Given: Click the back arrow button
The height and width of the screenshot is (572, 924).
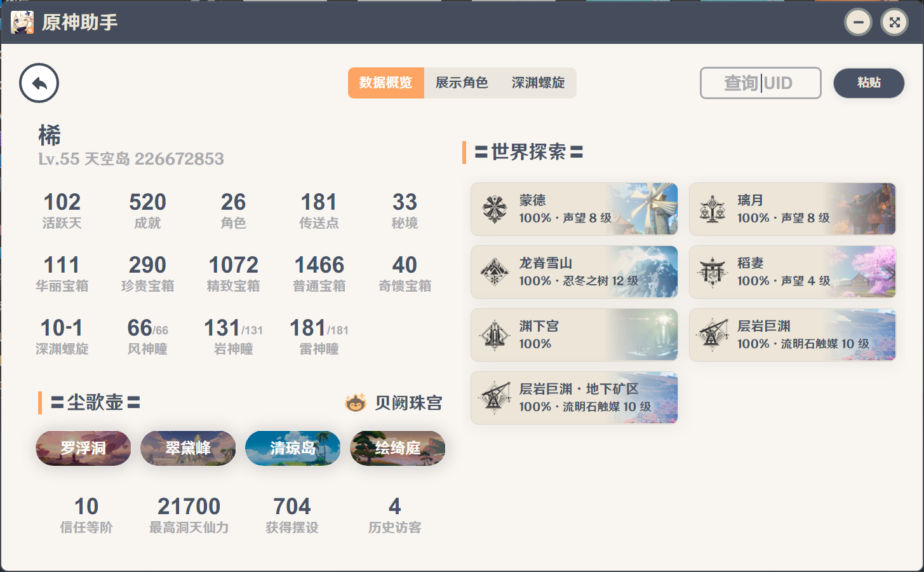Looking at the screenshot, I should click(x=39, y=83).
